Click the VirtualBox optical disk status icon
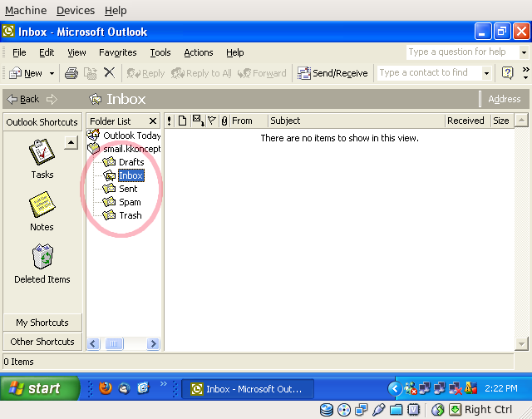 coord(344,410)
